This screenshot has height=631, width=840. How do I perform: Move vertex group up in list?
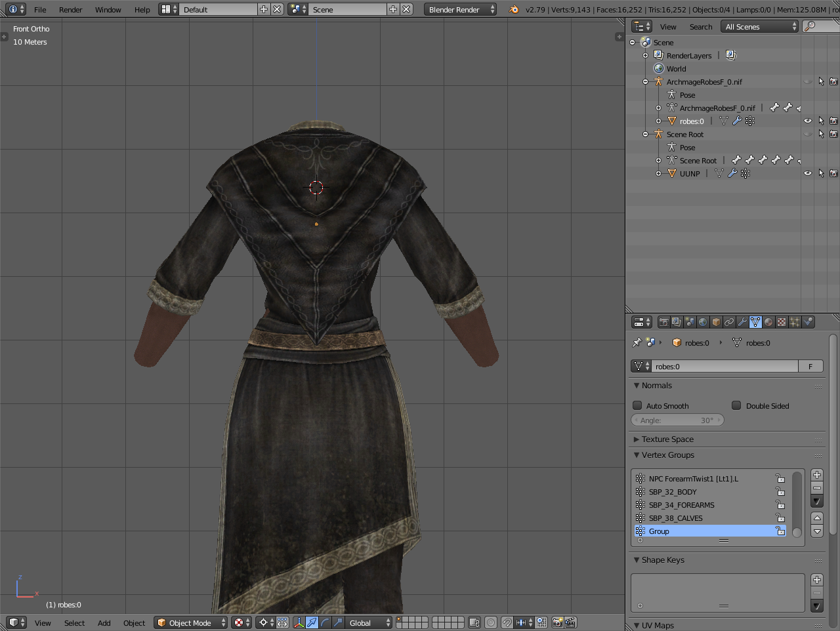coord(817,518)
